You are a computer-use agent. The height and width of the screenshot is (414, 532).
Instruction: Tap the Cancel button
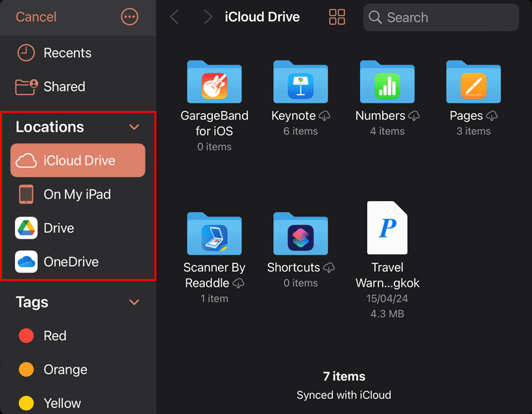pos(36,18)
